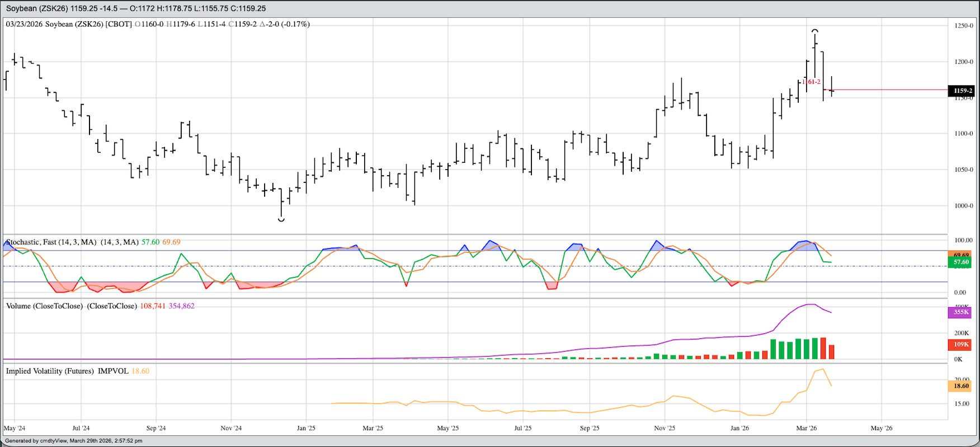Click the red 1161-2 label on the price chart
Screen dimensions: 980x447
pyautogui.click(x=812, y=82)
